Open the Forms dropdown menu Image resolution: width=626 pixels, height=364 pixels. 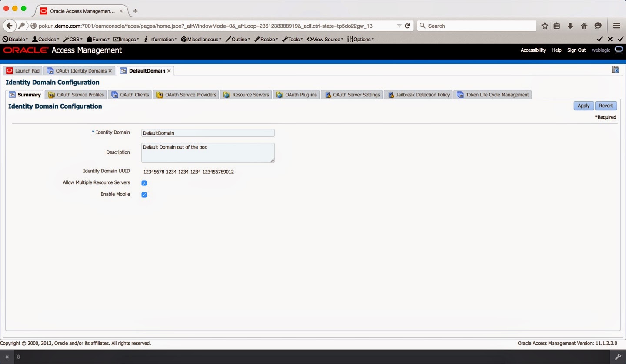pos(98,39)
